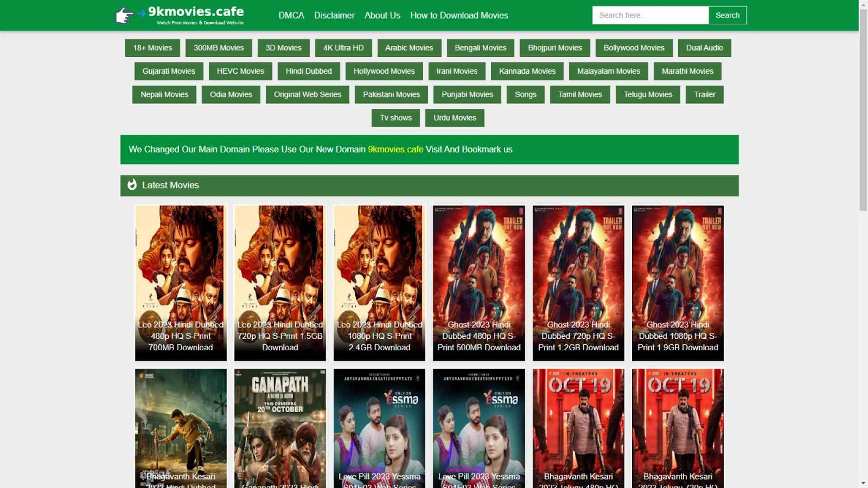Click the page vertical scrollbar thumb
This screenshot has height=488, width=868.
tap(863, 108)
